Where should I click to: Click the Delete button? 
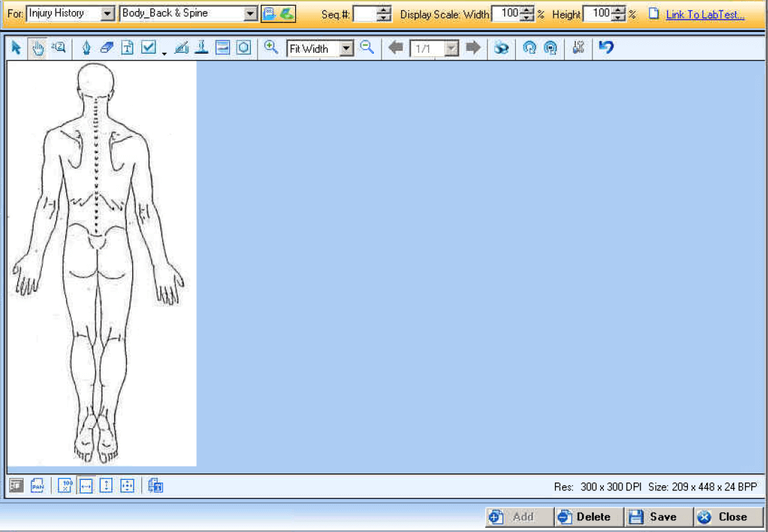(590, 517)
